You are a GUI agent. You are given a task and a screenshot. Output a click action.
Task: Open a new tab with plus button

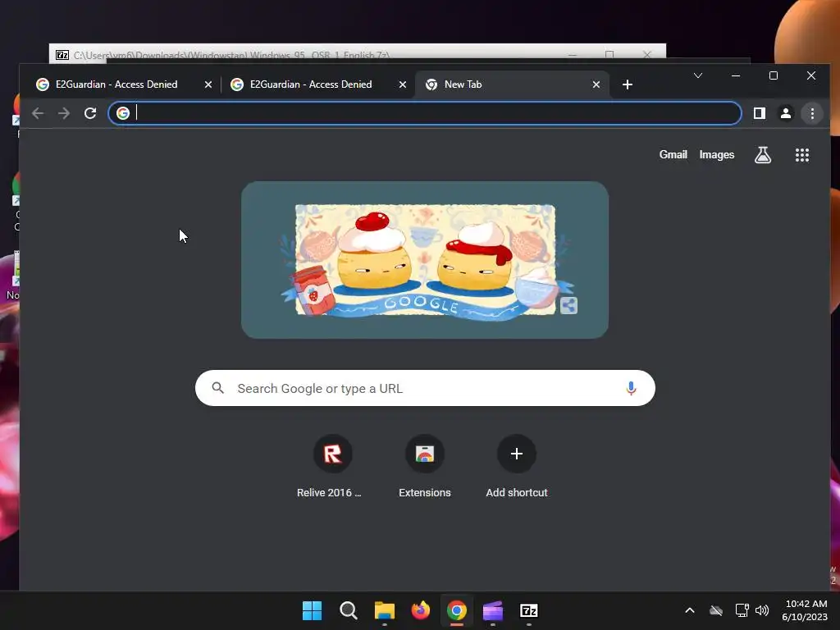tap(628, 84)
